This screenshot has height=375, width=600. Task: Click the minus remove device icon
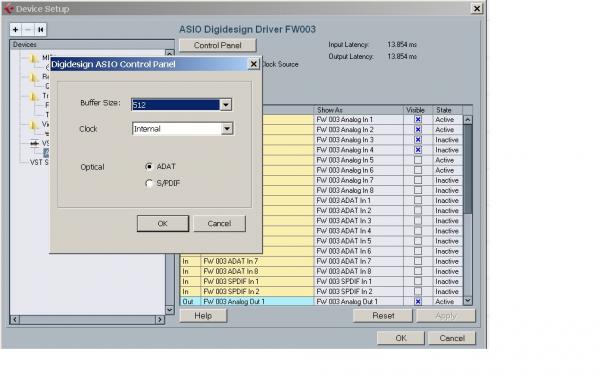[28, 29]
